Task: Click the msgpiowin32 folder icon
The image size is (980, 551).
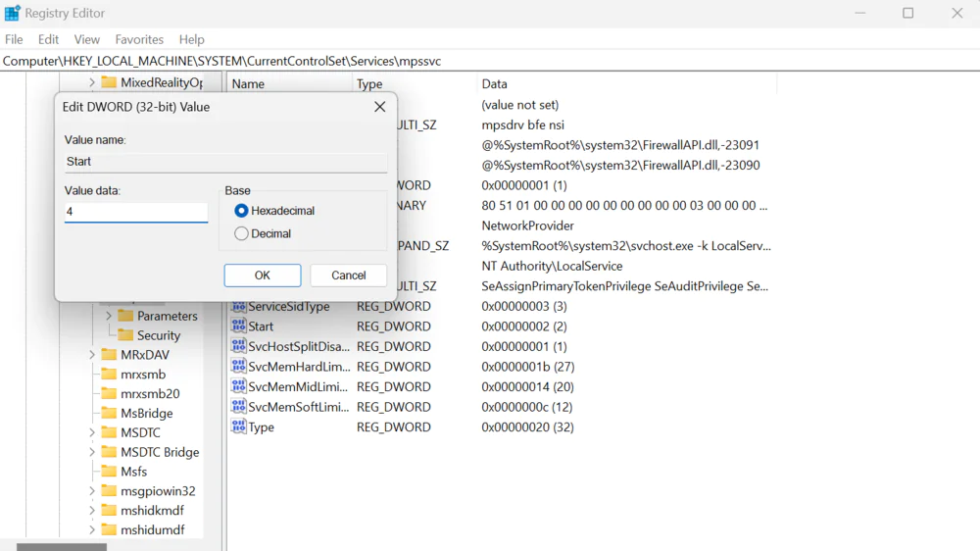Action: [109, 491]
